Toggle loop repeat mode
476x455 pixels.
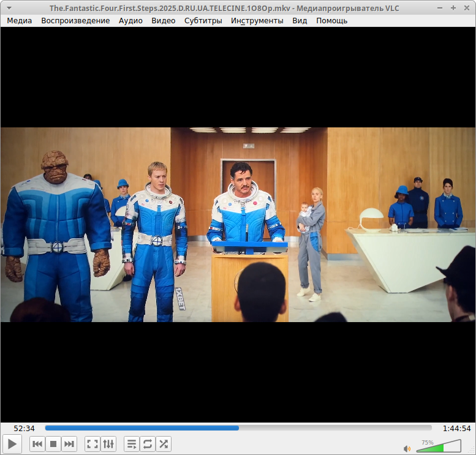(x=148, y=444)
